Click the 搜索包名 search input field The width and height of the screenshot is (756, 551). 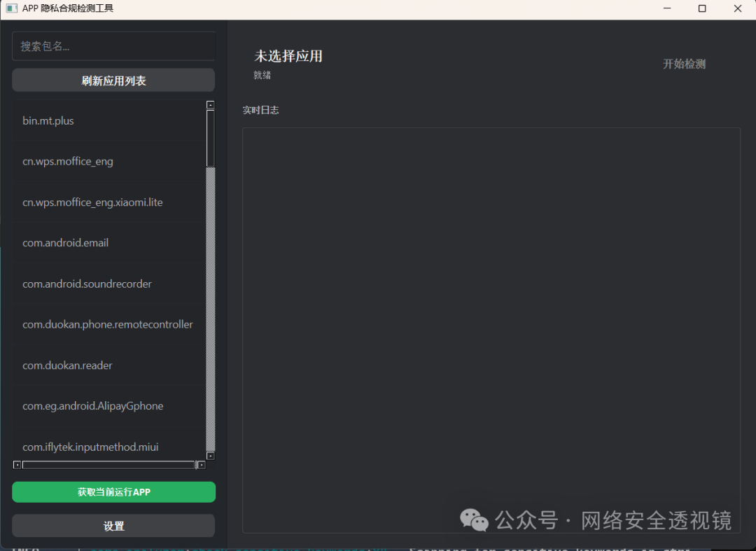click(x=113, y=46)
